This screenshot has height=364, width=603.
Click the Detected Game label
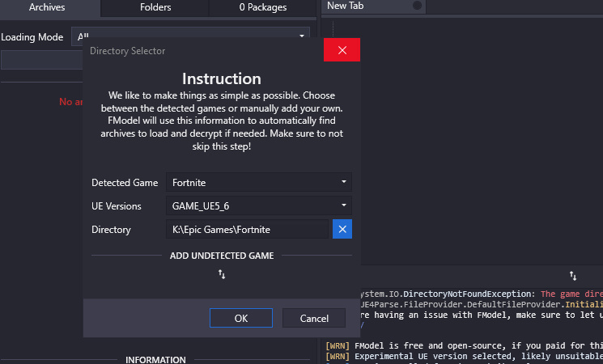pyautogui.click(x=125, y=183)
